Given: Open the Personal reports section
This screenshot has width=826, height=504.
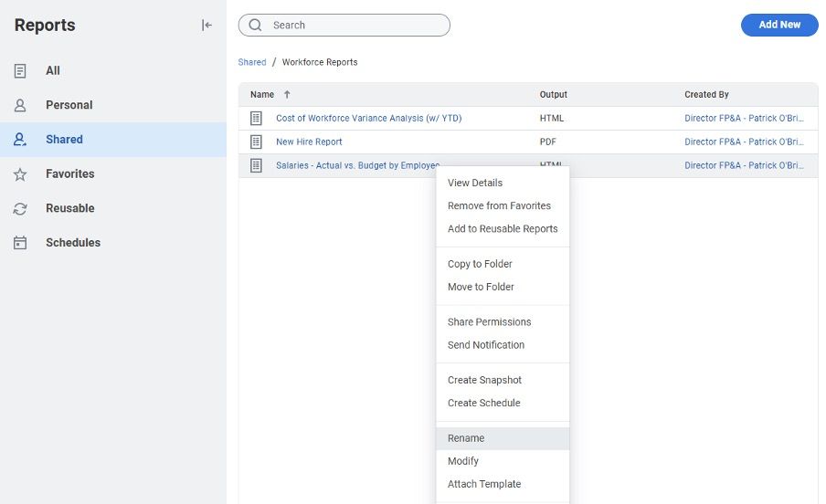Looking at the screenshot, I should coord(69,105).
